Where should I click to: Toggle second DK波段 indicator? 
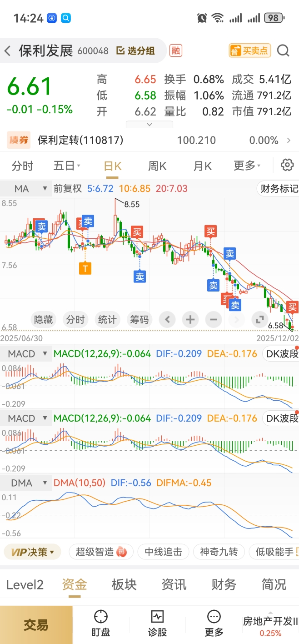[x=281, y=418]
